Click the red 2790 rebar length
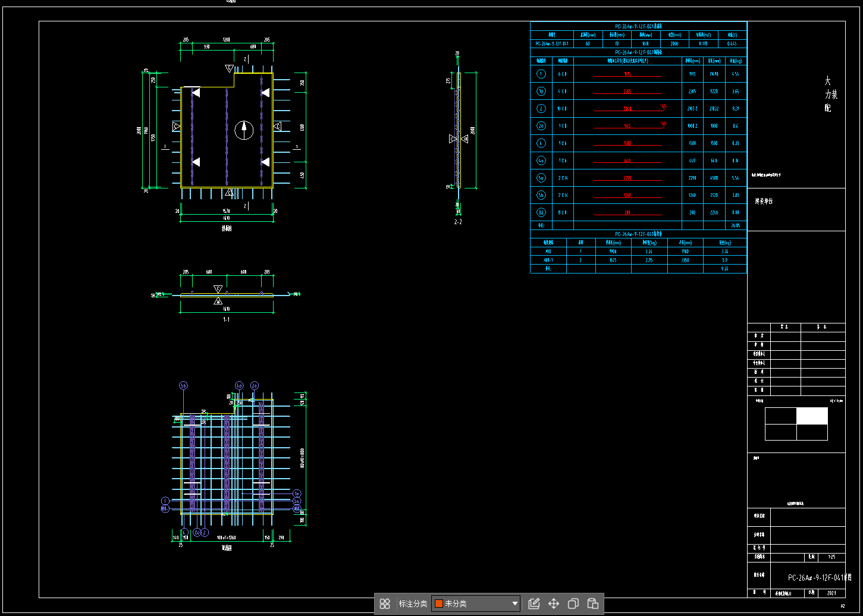Screen dimensions: 863x616 [x=627, y=178]
